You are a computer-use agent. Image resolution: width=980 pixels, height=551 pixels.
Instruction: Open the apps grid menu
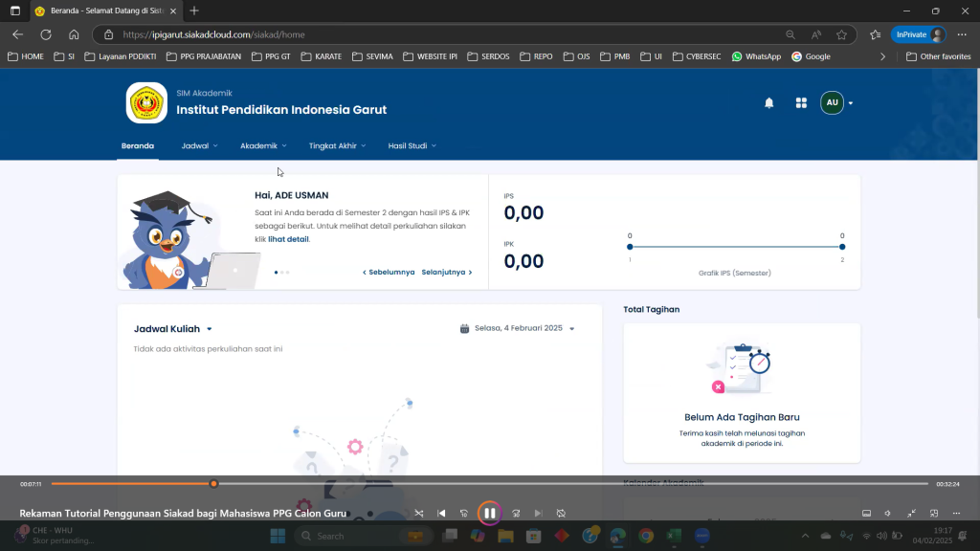coord(801,103)
